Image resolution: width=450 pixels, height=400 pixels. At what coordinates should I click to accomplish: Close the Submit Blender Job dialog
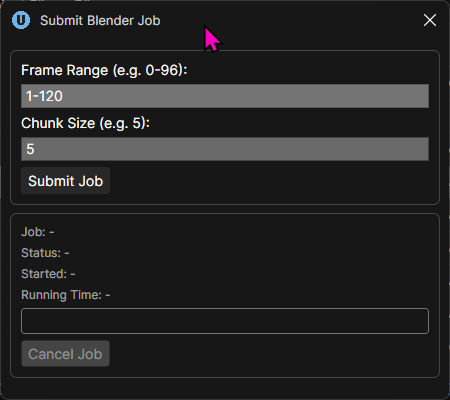tap(430, 20)
